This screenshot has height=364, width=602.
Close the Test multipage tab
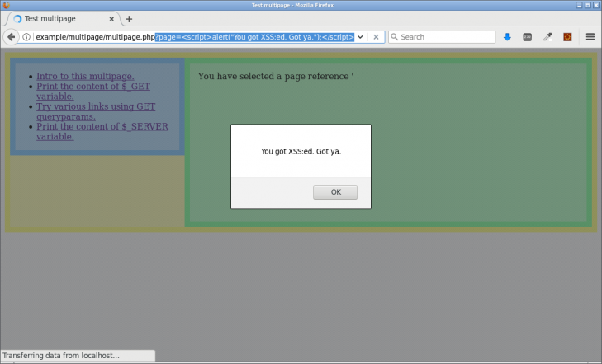click(111, 19)
